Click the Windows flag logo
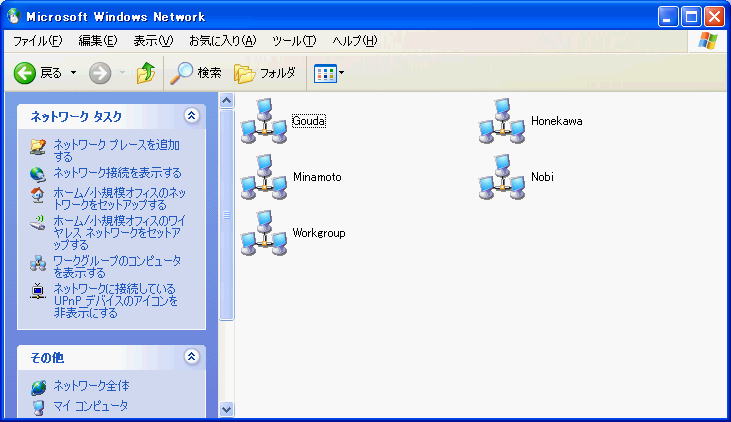This screenshot has height=422, width=731. 708,41
